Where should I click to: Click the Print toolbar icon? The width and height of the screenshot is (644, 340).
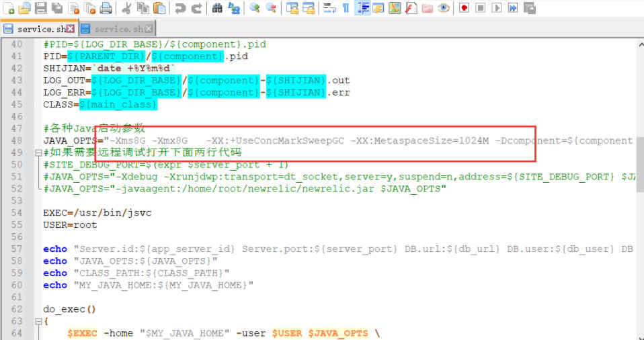(x=106, y=8)
